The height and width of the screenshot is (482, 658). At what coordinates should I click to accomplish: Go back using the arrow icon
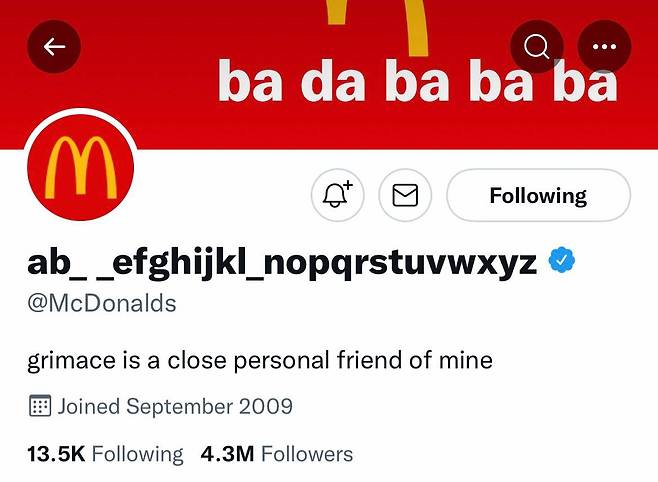click(x=54, y=47)
